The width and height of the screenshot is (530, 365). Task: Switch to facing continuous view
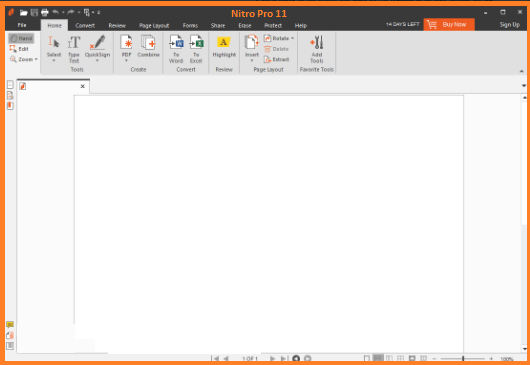click(401, 359)
